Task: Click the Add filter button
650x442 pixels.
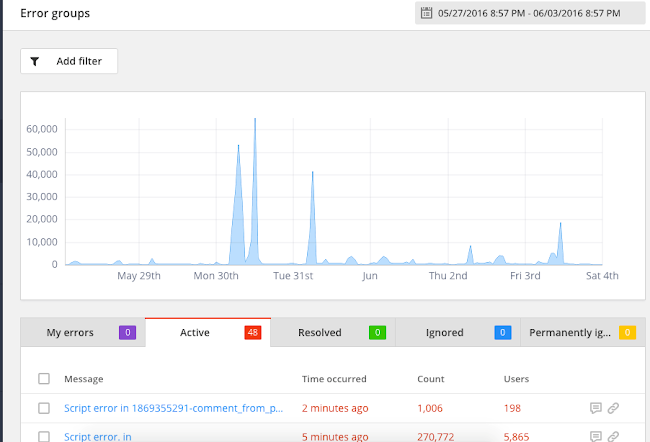Action: [69, 61]
